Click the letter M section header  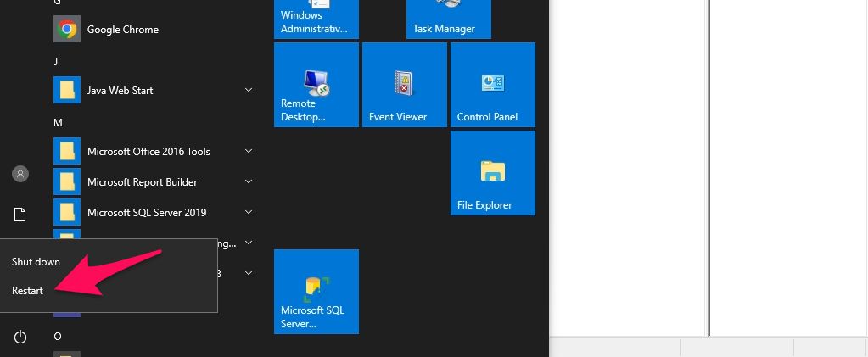(x=58, y=123)
